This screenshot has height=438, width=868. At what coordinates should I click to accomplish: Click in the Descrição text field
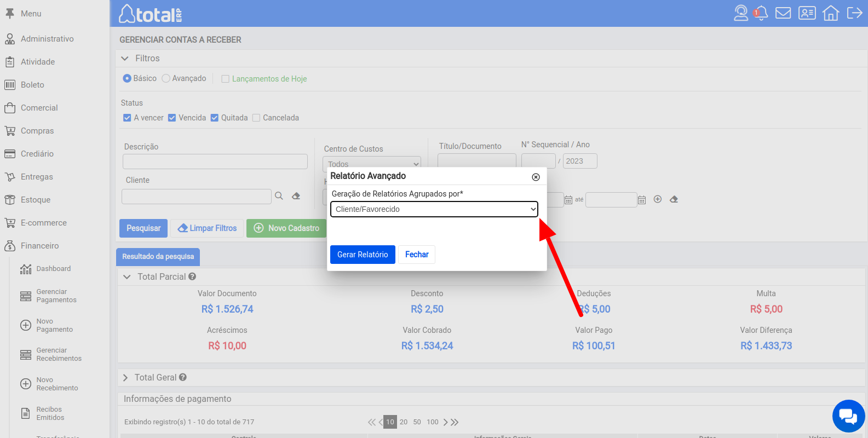[x=215, y=162]
